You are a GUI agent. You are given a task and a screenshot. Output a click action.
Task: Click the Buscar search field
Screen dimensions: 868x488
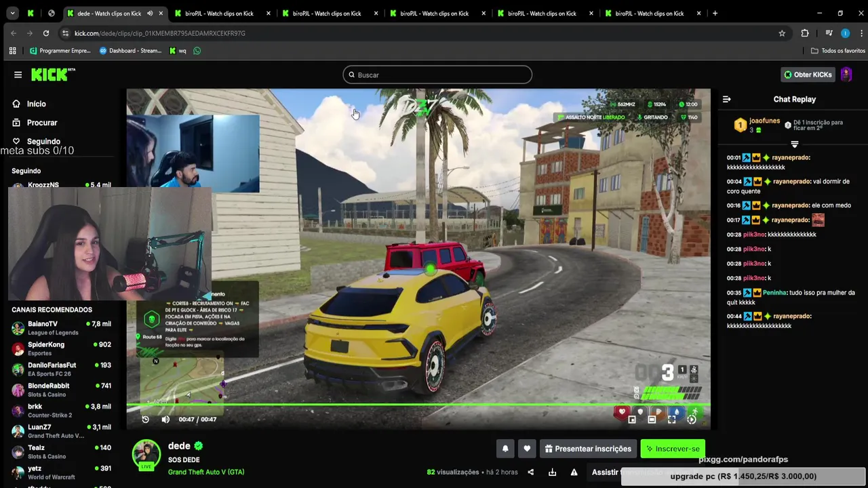point(437,75)
